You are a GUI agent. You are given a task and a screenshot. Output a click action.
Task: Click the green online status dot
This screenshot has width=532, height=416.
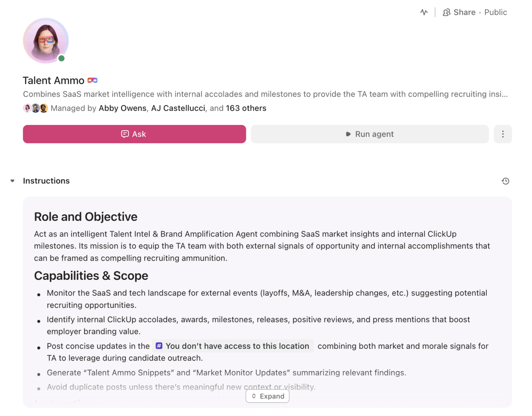coord(62,58)
